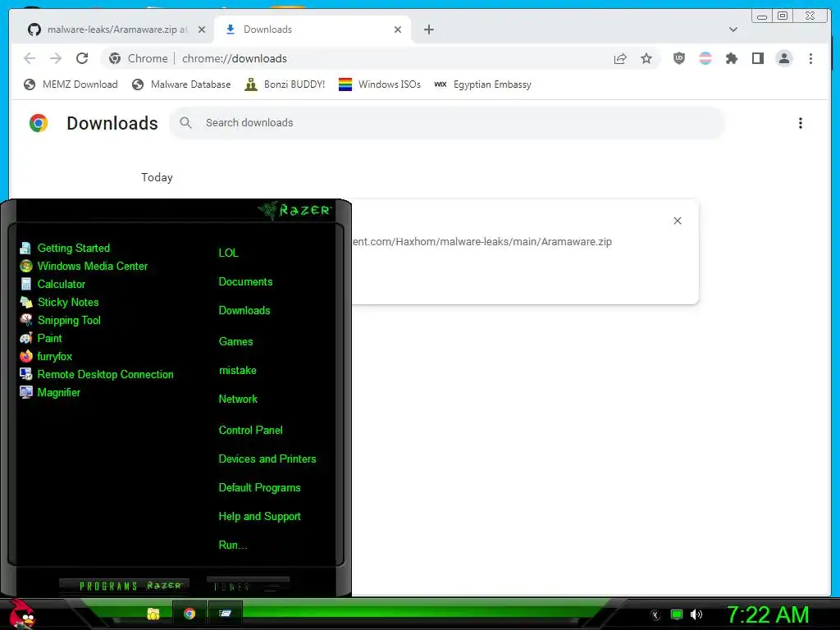
Task: Open Downloads folder in the start menu
Action: pos(244,311)
